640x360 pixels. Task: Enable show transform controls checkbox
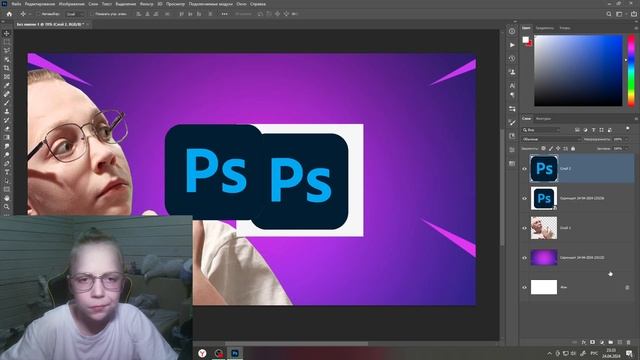pos(93,14)
